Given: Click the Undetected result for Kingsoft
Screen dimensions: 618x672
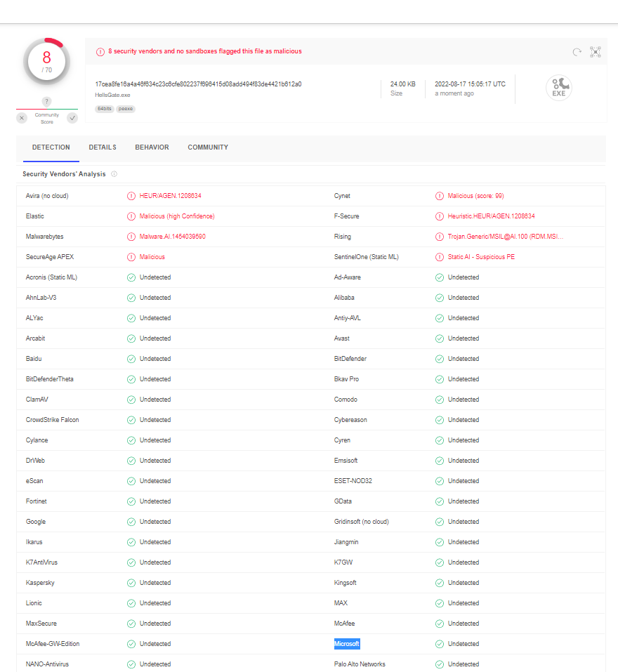Looking at the screenshot, I should click(x=463, y=583).
